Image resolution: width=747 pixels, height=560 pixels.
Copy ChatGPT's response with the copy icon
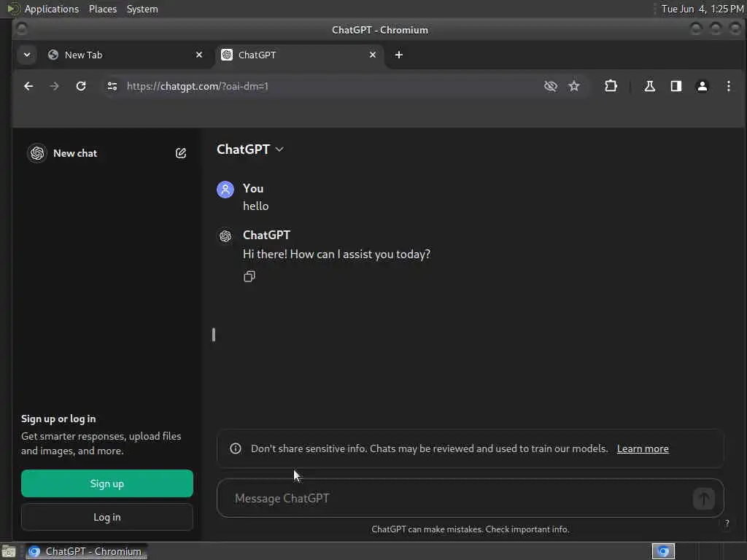tap(249, 276)
